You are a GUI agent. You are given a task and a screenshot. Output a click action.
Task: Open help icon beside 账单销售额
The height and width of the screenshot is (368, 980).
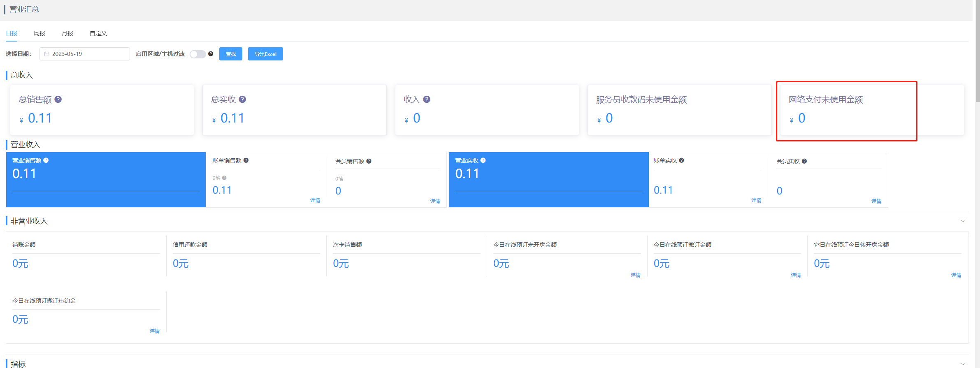click(x=246, y=160)
